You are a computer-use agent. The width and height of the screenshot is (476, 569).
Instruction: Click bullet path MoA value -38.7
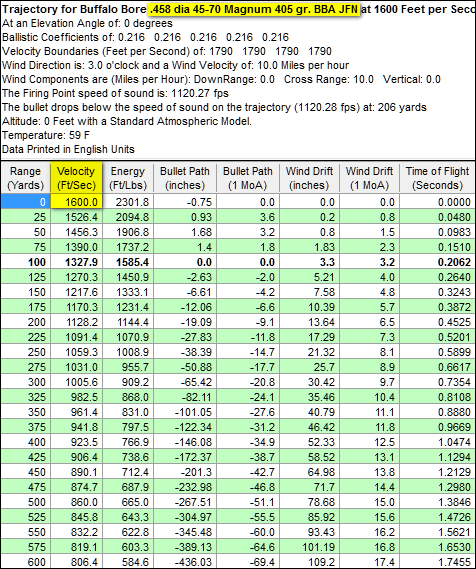248,457
